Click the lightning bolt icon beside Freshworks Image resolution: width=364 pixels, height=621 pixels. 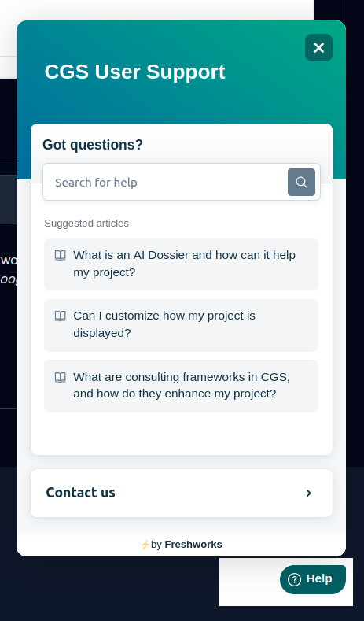[x=145, y=545]
